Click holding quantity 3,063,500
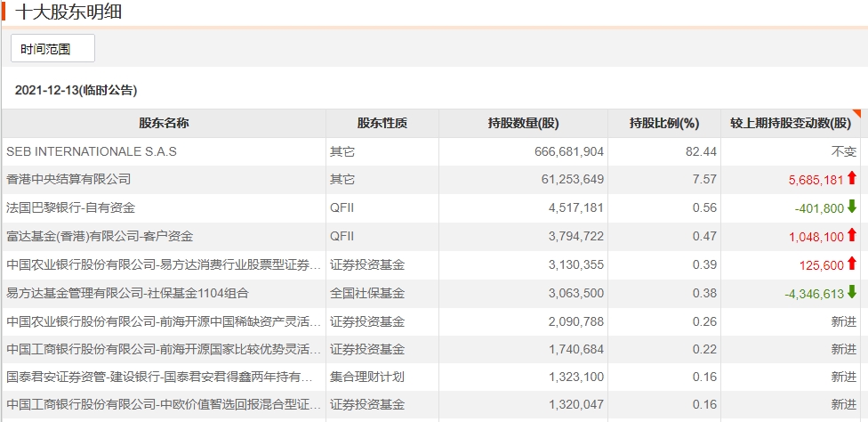Viewport: 868px width, 422px height. [x=575, y=294]
